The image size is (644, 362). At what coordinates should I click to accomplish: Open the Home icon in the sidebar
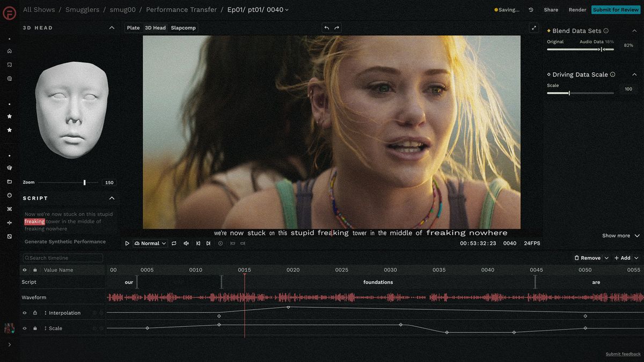point(9,51)
